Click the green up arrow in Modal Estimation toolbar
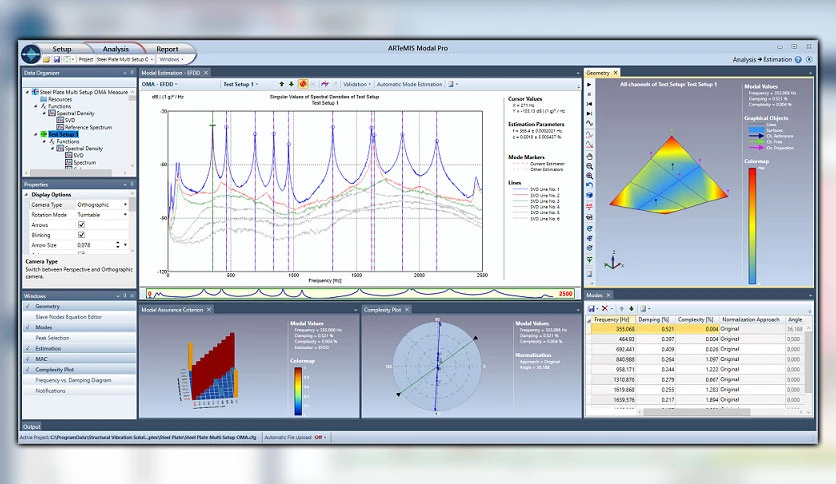Image resolution: width=836 pixels, height=484 pixels. [x=282, y=84]
